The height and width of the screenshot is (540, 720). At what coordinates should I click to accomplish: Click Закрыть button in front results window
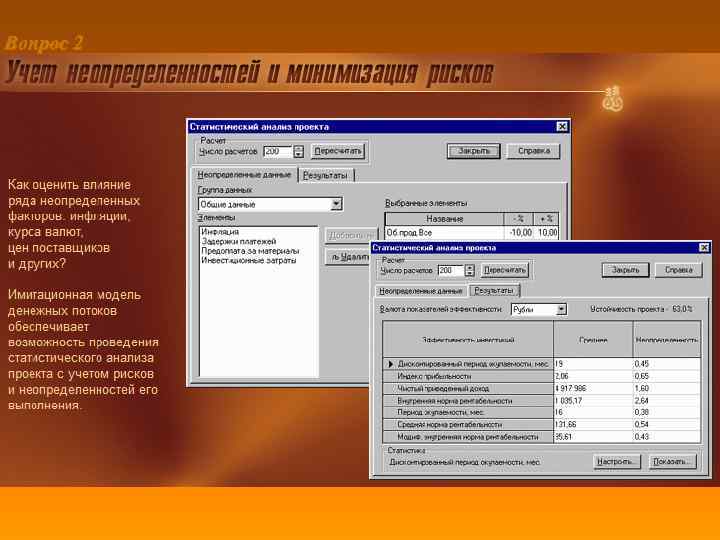[625, 270]
